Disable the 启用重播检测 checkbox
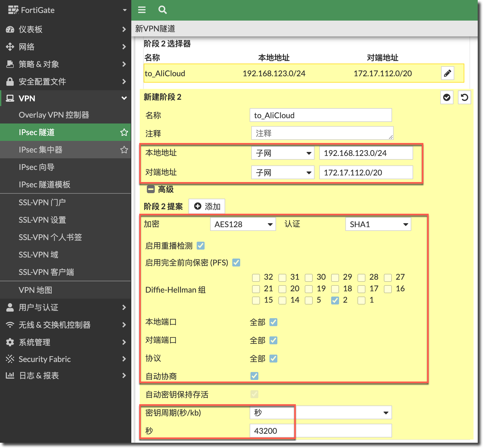This screenshot has width=483, height=448. [x=201, y=246]
